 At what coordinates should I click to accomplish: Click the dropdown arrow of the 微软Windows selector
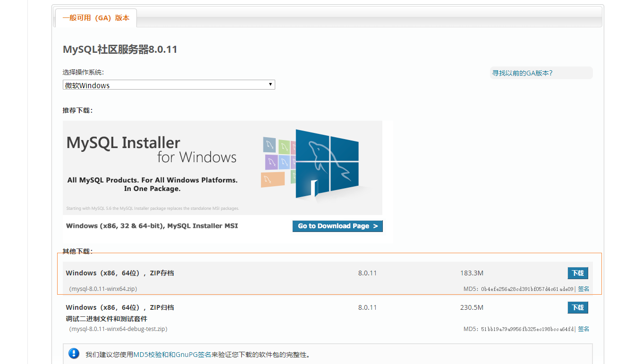click(270, 84)
